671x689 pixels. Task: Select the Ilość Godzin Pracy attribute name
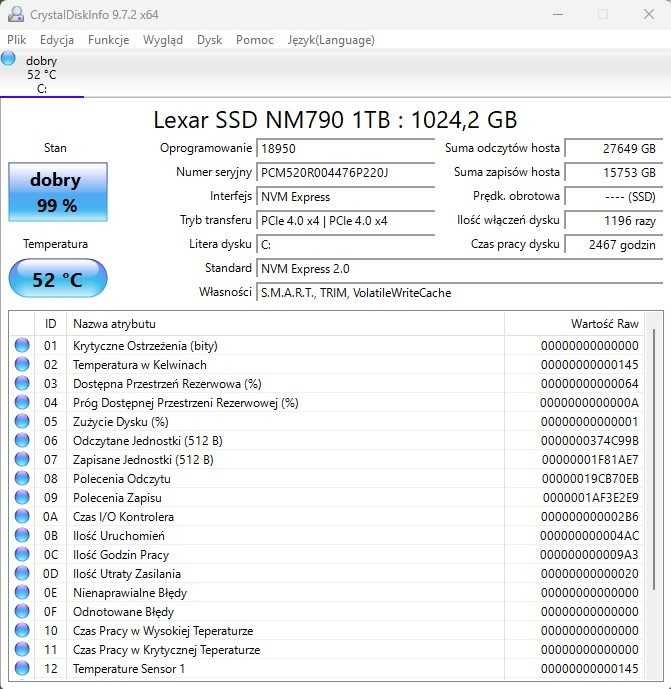(x=121, y=555)
